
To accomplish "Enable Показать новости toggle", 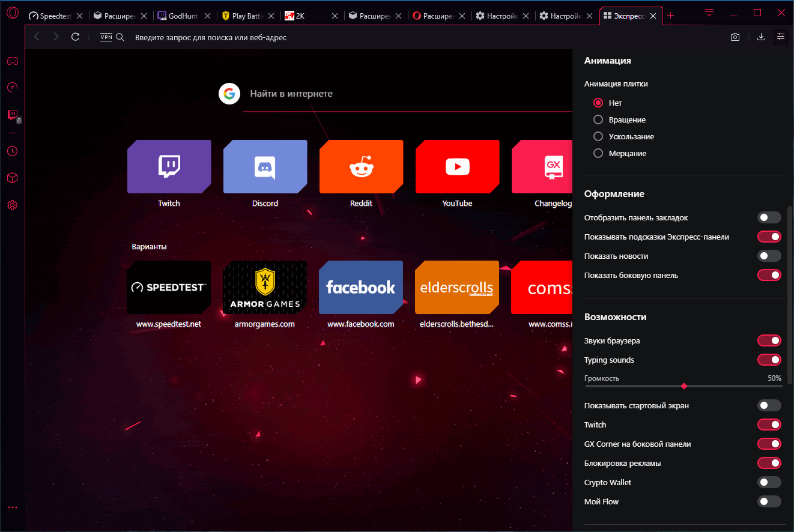I will (769, 256).
